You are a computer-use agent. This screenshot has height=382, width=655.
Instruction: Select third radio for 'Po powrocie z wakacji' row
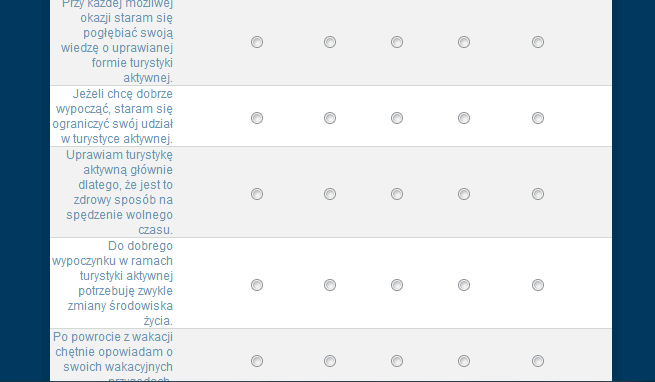(x=397, y=361)
